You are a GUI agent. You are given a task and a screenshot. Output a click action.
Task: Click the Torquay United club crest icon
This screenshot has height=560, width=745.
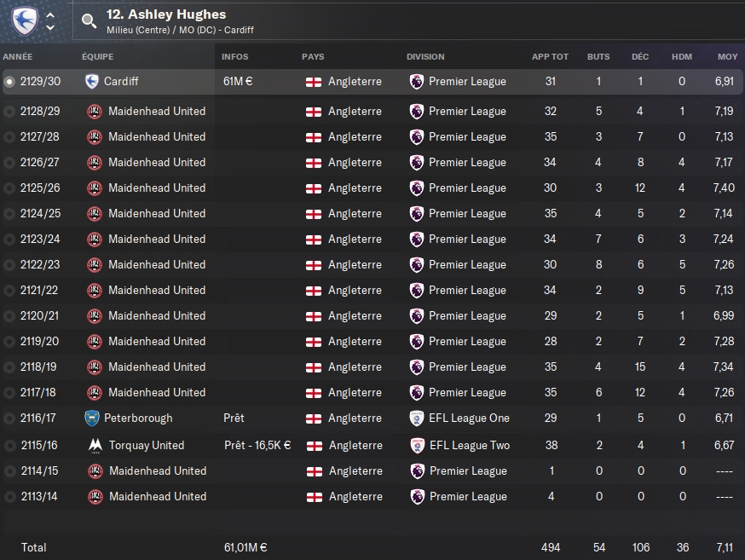(94, 445)
